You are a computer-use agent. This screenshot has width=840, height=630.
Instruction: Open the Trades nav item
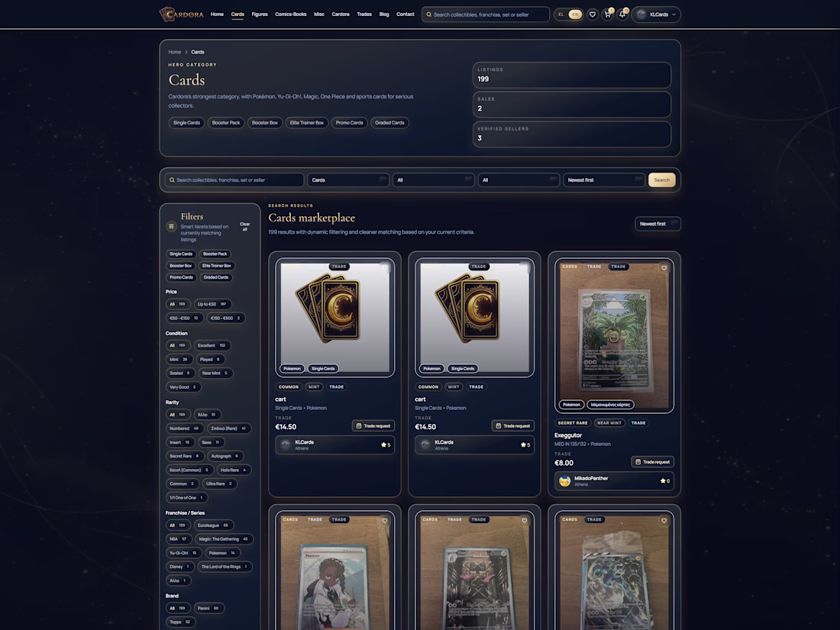pyautogui.click(x=364, y=15)
